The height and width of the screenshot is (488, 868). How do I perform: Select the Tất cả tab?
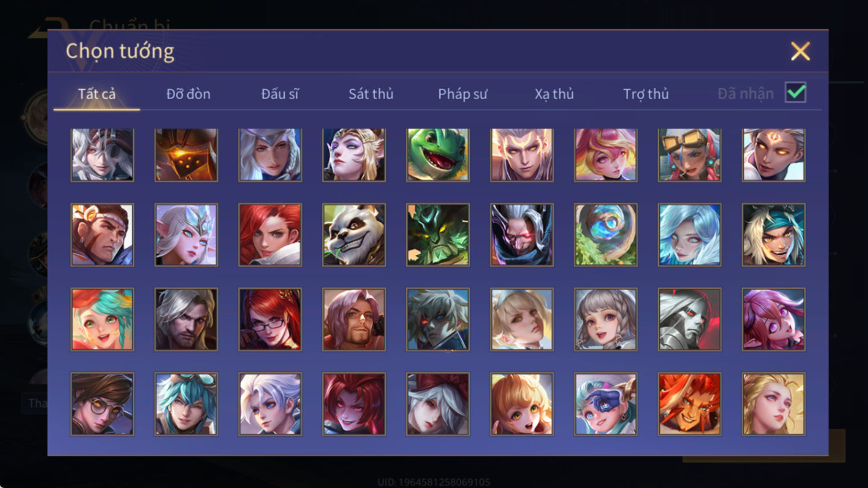click(96, 94)
